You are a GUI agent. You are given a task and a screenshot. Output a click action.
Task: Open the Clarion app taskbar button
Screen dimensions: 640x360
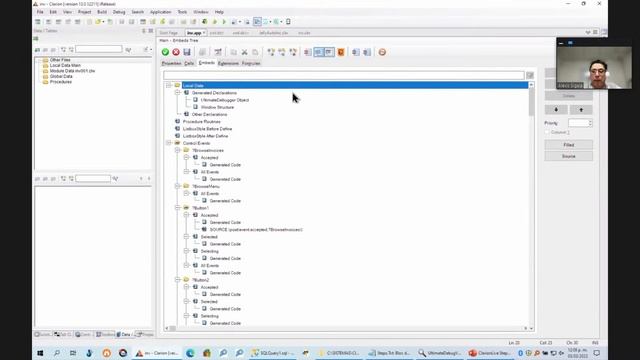coord(157,353)
